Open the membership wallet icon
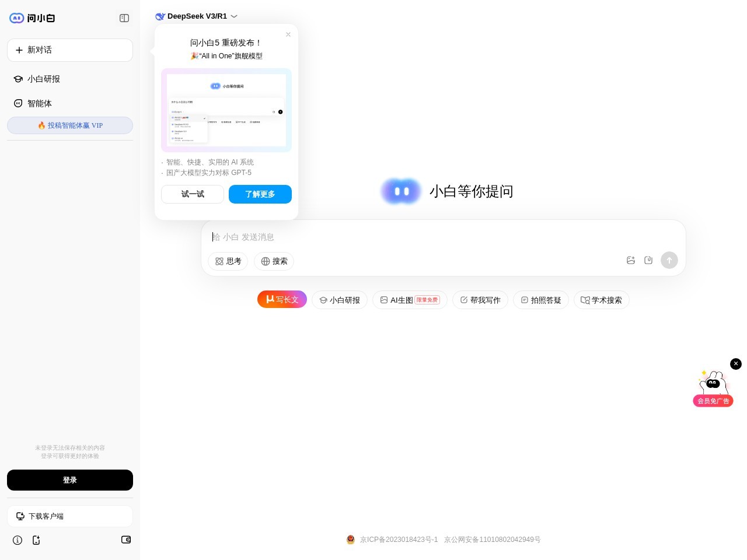 126,540
